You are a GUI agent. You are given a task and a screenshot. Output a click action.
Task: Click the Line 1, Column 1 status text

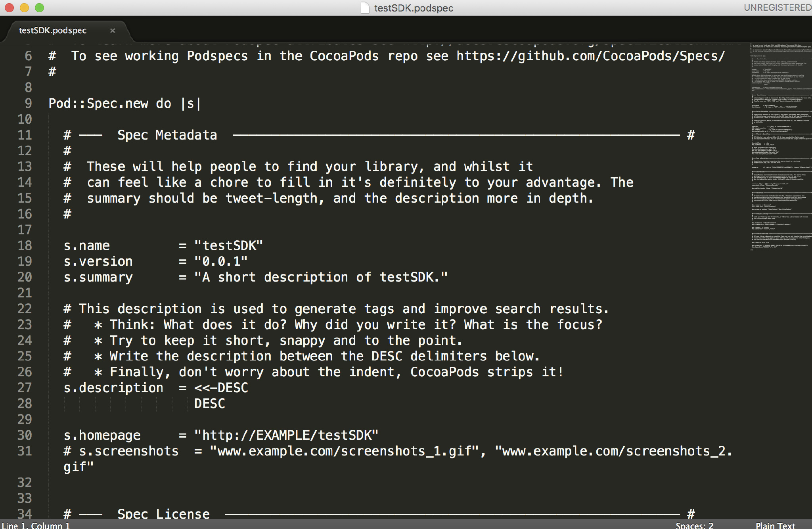(36, 525)
